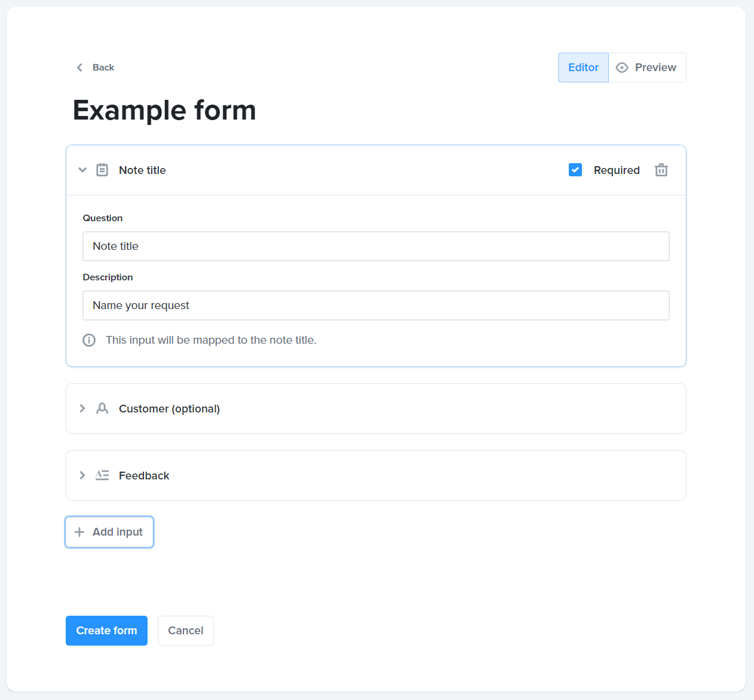This screenshot has height=700, width=754.
Task: Click the Create form button
Action: coord(106,631)
